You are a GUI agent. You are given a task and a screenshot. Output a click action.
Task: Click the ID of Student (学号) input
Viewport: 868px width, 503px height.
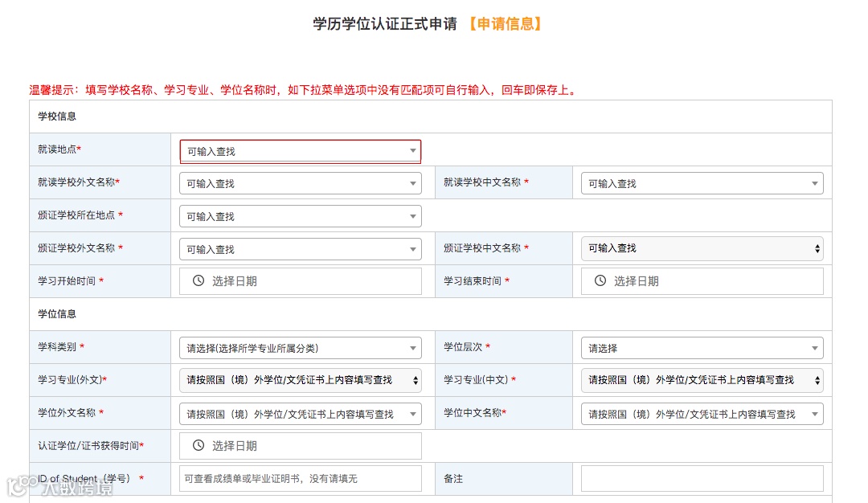(300, 479)
